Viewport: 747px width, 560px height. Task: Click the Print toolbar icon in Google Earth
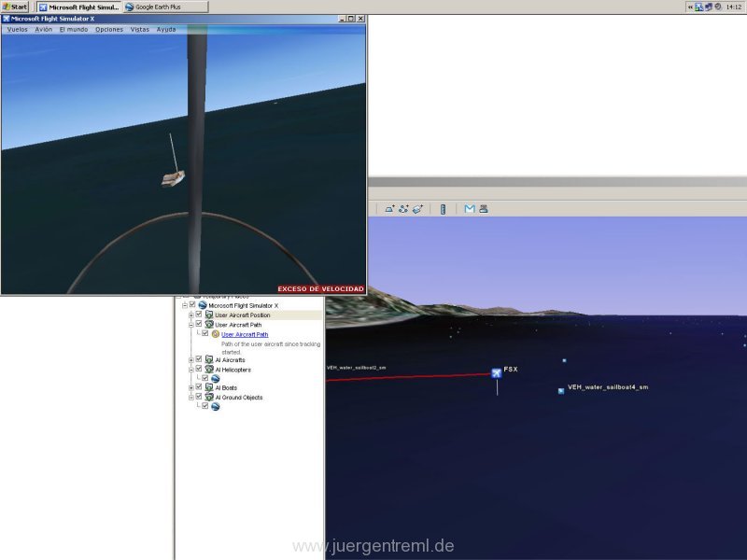click(x=484, y=208)
